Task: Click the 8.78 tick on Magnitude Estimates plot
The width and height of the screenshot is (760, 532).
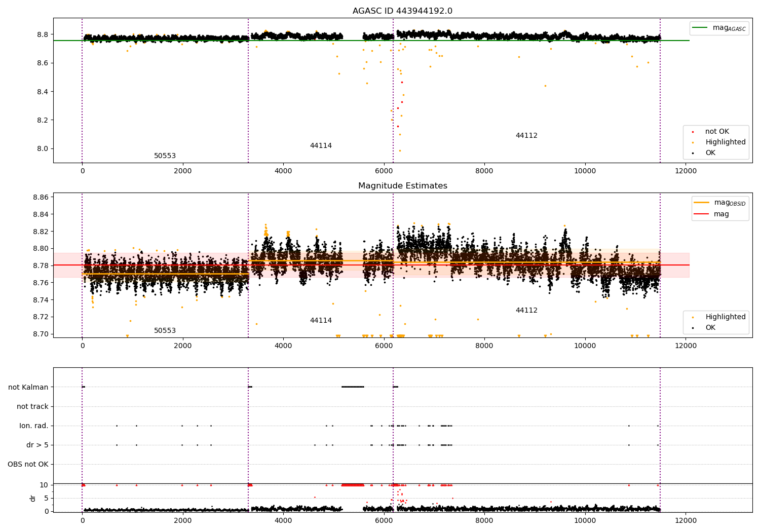Action: point(40,265)
